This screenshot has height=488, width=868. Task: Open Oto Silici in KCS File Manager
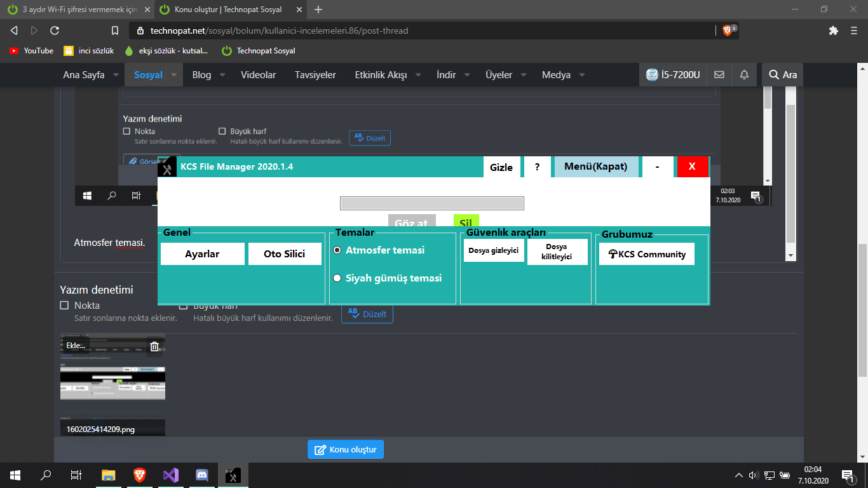(x=285, y=254)
